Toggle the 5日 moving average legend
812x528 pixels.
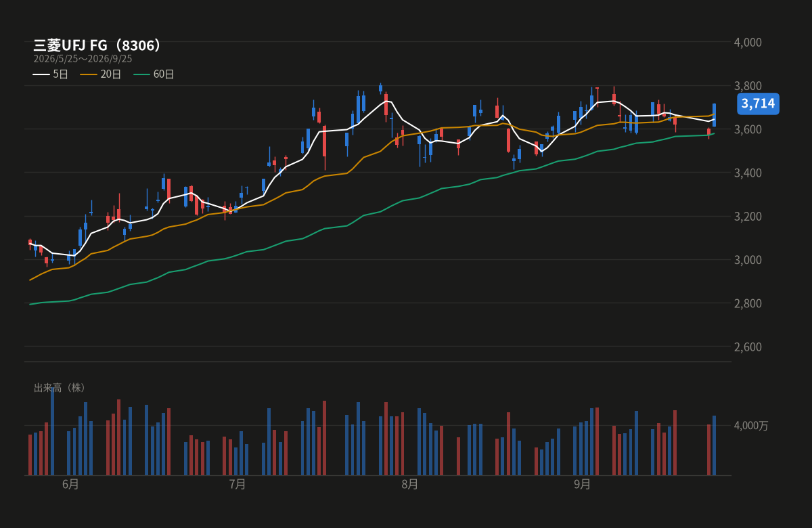(51, 74)
